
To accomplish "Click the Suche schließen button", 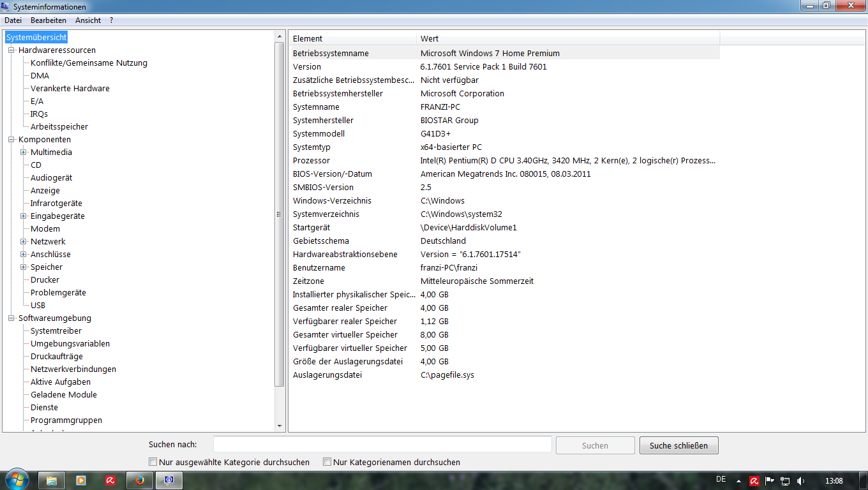I will coord(678,445).
